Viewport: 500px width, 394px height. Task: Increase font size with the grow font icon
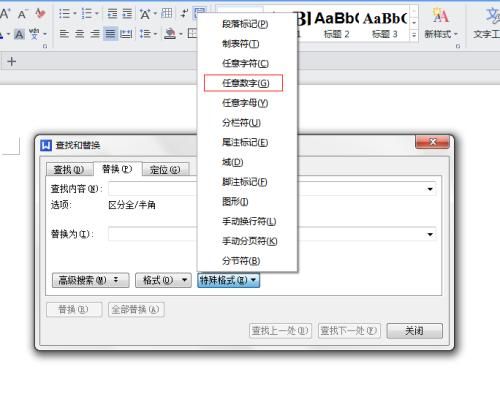coord(5,14)
